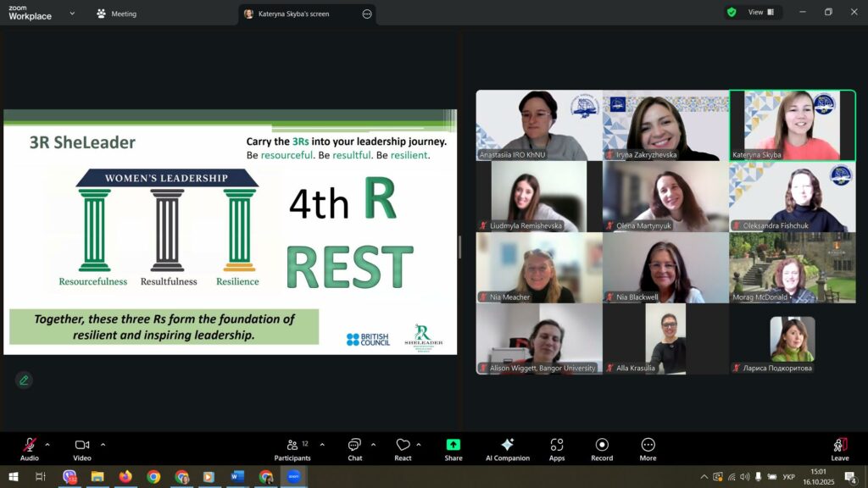This screenshot has width=868, height=488.
Task: Open the Apps panel
Action: click(557, 446)
